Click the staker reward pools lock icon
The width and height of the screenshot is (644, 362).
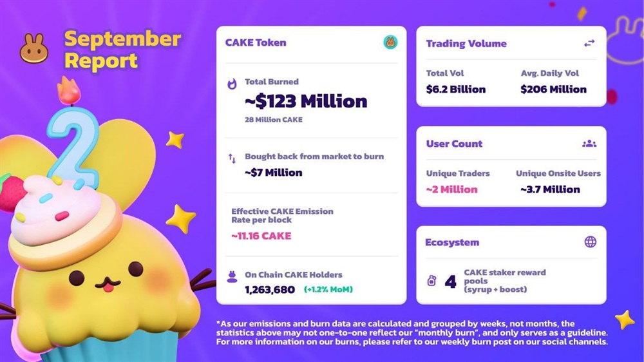(431, 281)
